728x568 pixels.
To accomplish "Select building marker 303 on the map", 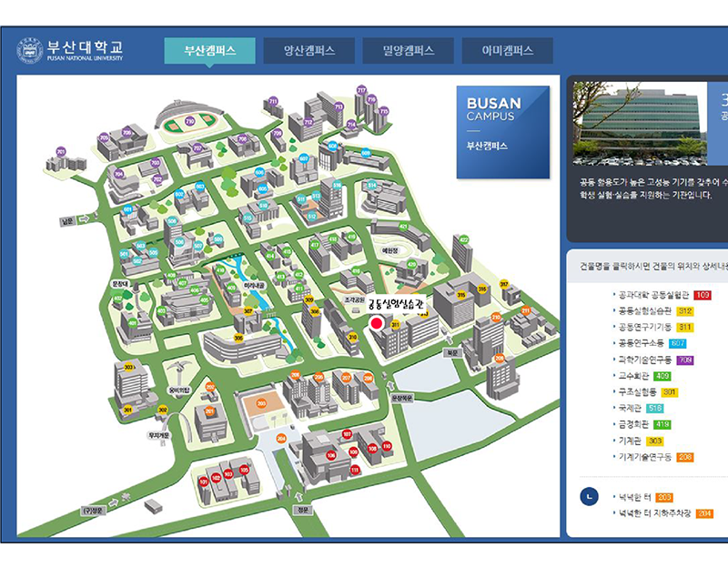I will 129,368.
